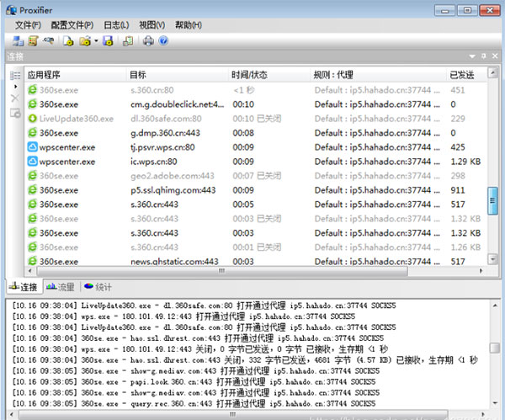Open the 配置文件(P) menu
This screenshot has width=505, height=420.
point(72,25)
